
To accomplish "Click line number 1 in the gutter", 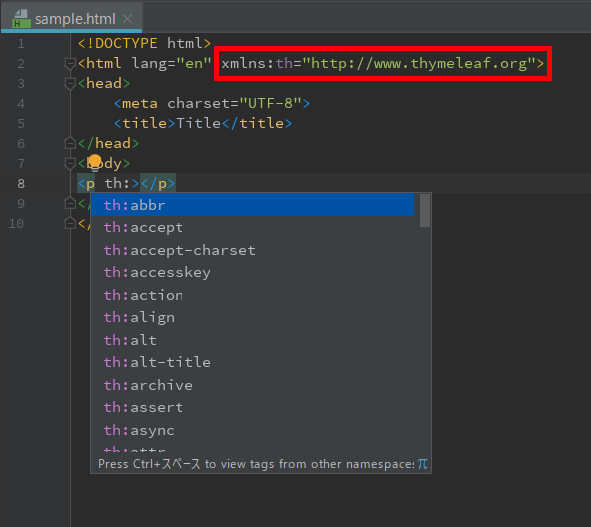I will pyautogui.click(x=21, y=44).
